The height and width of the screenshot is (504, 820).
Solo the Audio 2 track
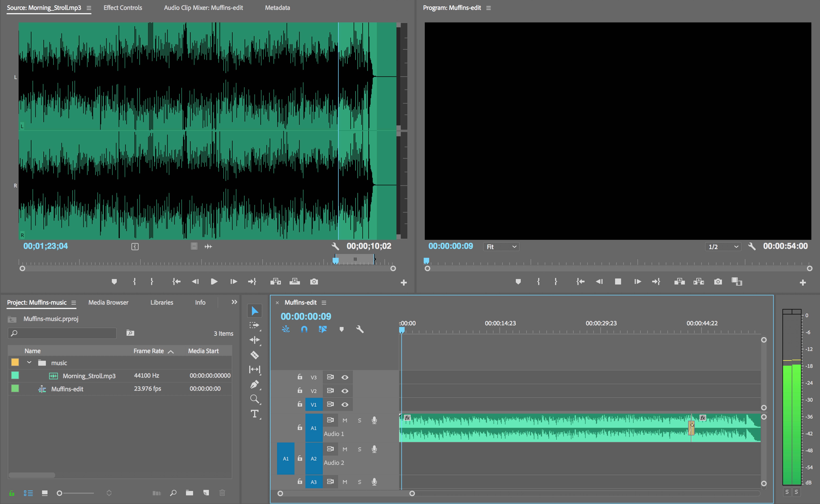pyautogui.click(x=359, y=449)
